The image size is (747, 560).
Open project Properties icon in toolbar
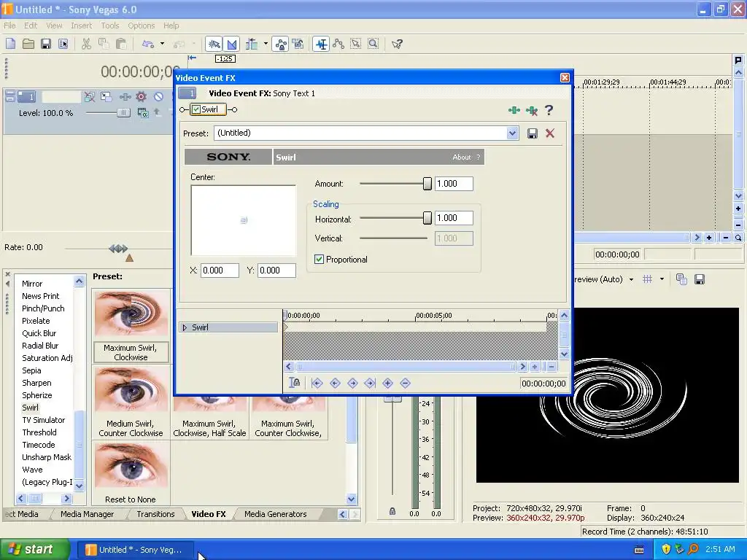(x=63, y=44)
